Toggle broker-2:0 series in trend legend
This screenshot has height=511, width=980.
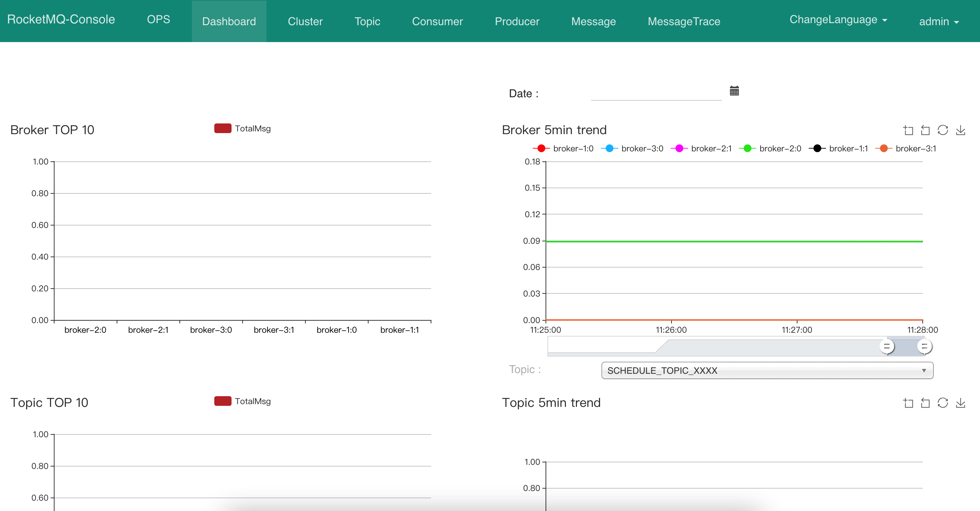tap(770, 148)
